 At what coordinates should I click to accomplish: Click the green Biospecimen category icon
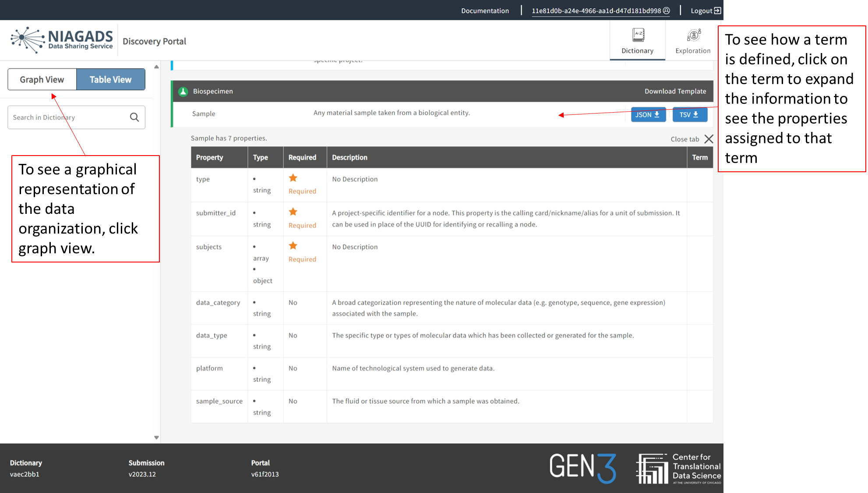click(183, 91)
